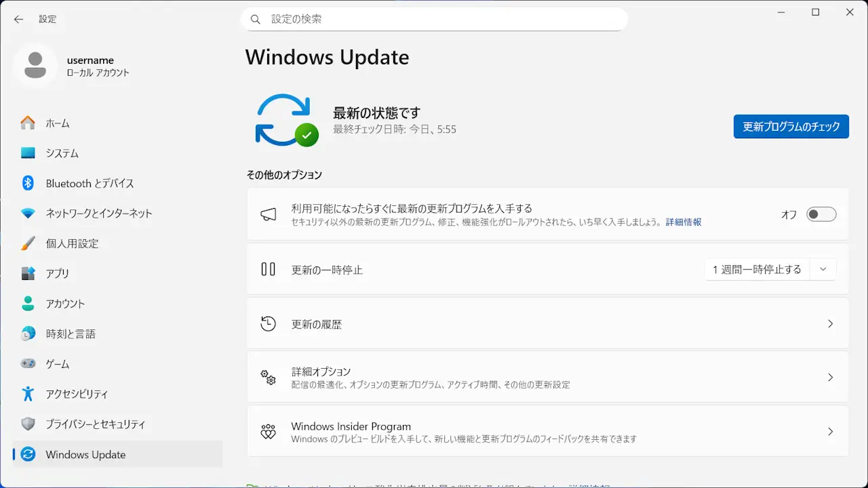
Task: Expand 詳細オプション with its chevron
Action: tap(830, 378)
